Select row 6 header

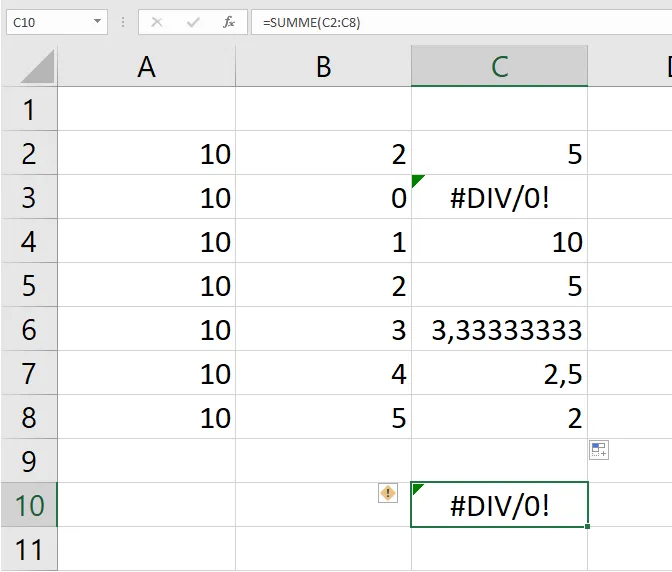click(x=28, y=330)
